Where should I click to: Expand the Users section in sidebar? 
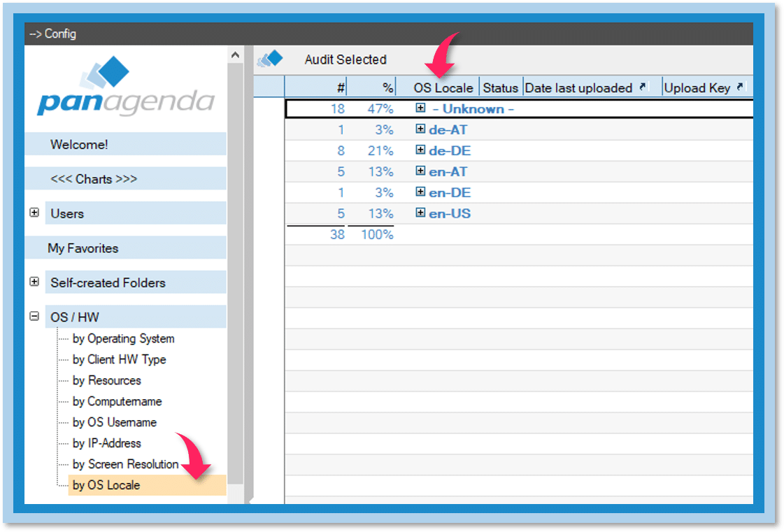pyautogui.click(x=34, y=213)
